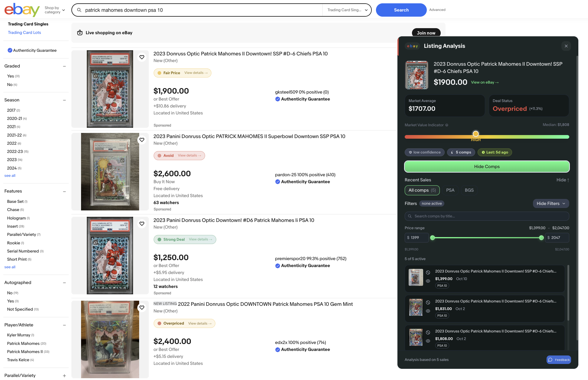Viewport: 588px width, 380px height.
Task: Toggle visibility of the $1,399 comp
Action: pyautogui.click(x=428, y=281)
